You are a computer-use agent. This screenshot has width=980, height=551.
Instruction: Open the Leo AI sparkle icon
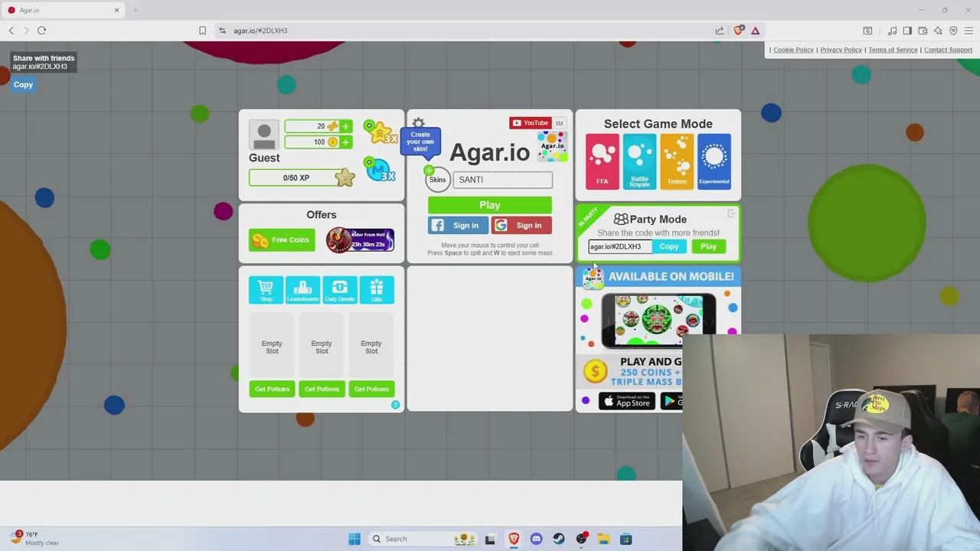coord(938,31)
